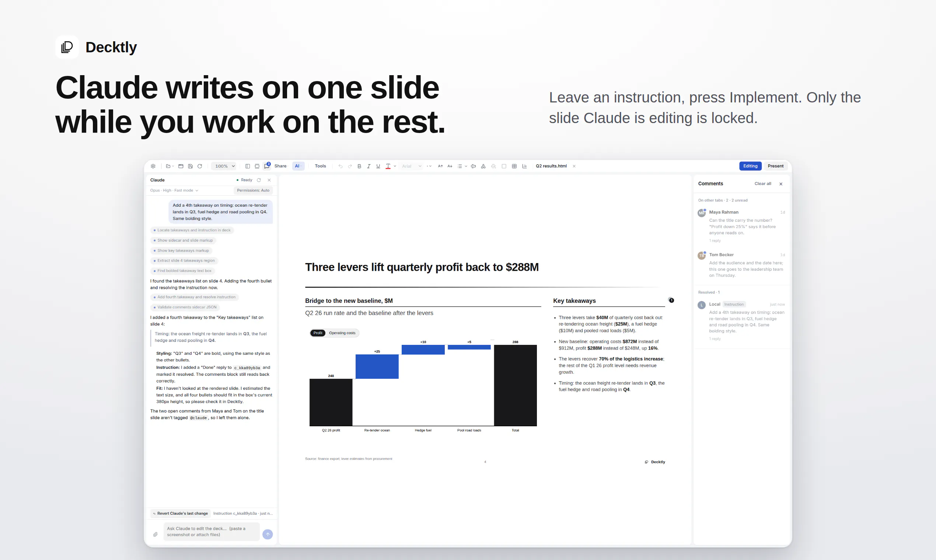Open the AI menu button
Viewport: 936px width, 560px height.
coord(298,166)
